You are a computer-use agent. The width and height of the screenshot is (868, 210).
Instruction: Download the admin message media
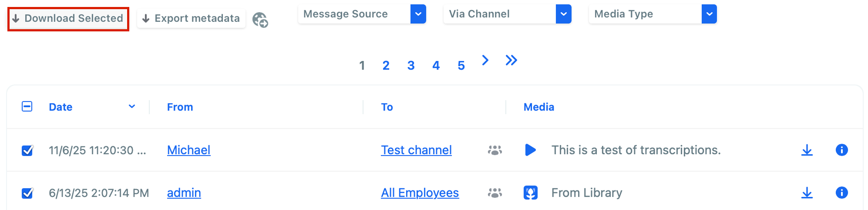point(807,193)
